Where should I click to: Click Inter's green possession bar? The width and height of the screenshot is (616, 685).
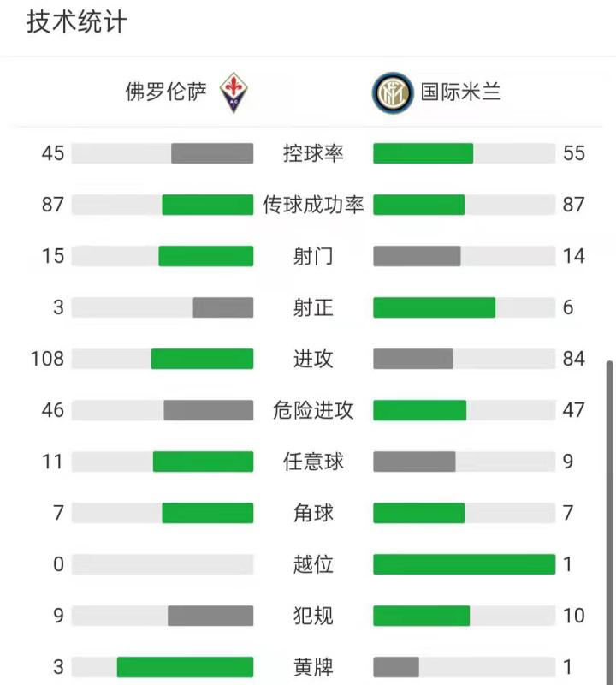point(423,153)
